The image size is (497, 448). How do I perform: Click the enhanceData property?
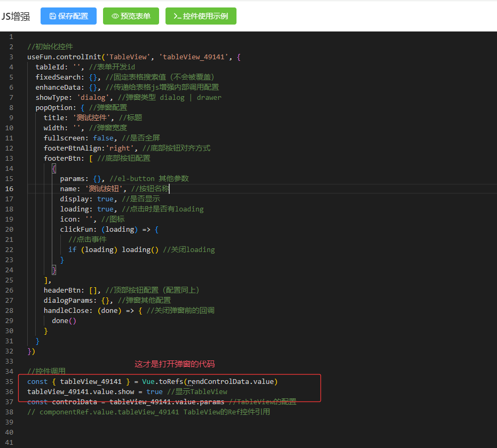pyautogui.click(x=58, y=87)
